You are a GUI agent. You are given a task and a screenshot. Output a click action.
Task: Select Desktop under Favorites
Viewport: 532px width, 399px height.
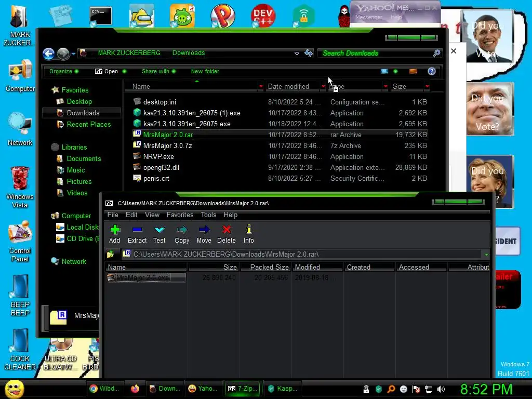point(79,101)
